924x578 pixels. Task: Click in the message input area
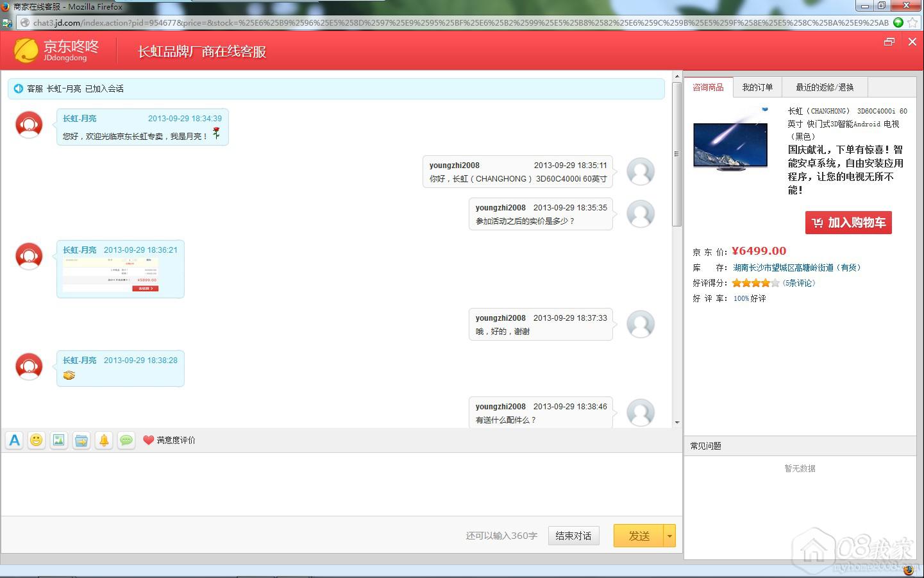(340, 484)
